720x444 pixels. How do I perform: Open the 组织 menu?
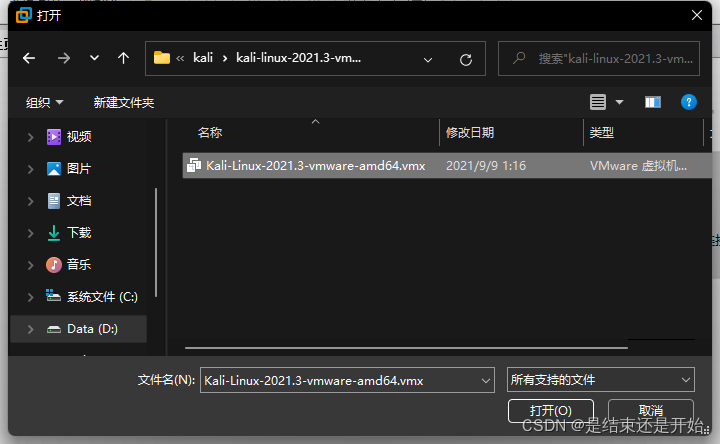pos(45,102)
